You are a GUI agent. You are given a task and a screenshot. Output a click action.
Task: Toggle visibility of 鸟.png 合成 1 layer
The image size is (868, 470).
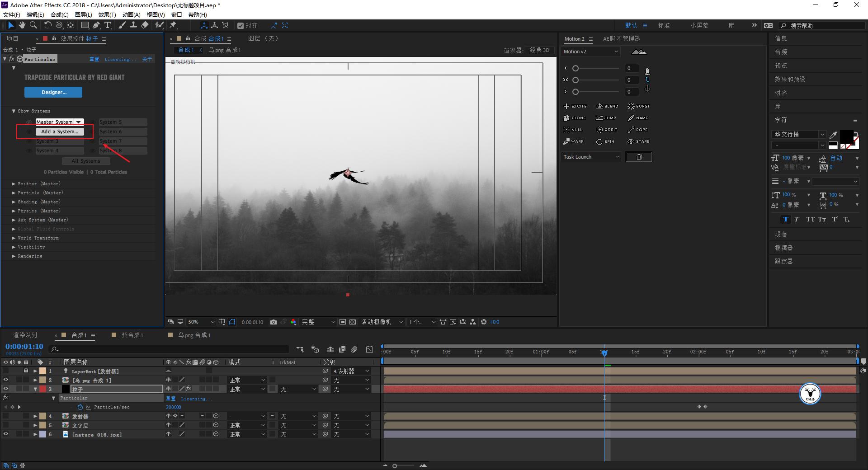click(x=6, y=380)
